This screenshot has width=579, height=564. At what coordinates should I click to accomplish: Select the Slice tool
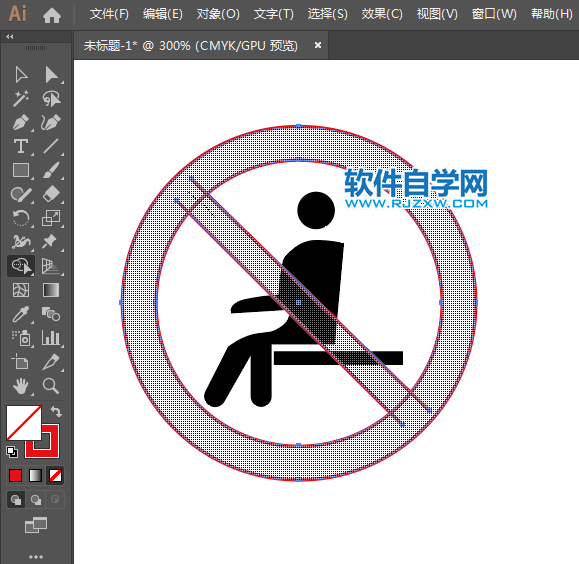(51, 362)
